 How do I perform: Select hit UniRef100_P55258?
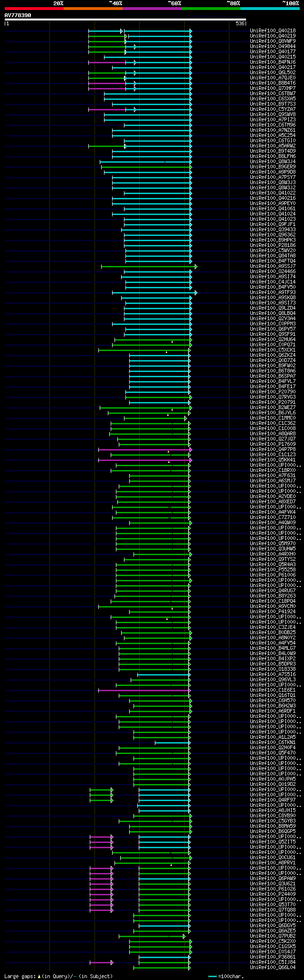pos(273,569)
